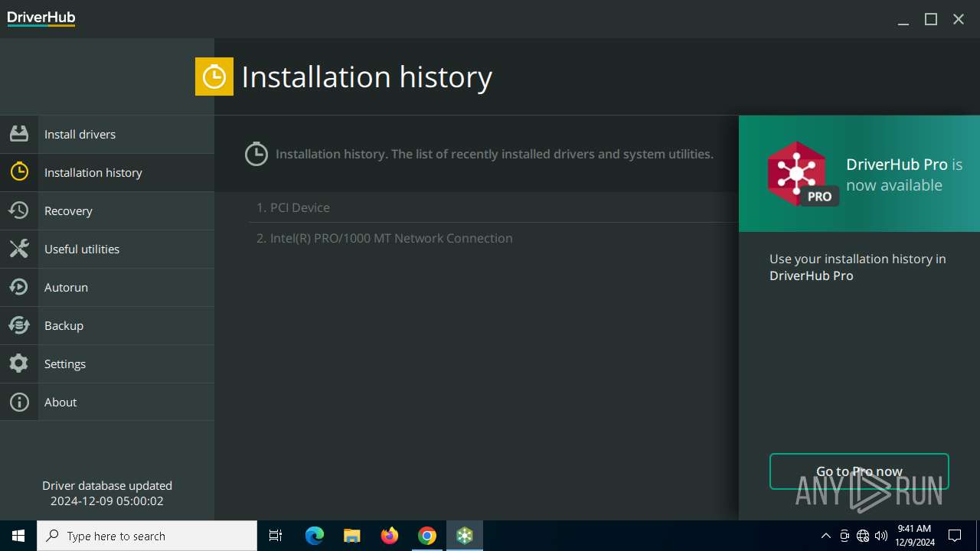The width and height of the screenshot is (980, 551).
Task: Open the Settings label in sidebar
Action: point(65,364)
